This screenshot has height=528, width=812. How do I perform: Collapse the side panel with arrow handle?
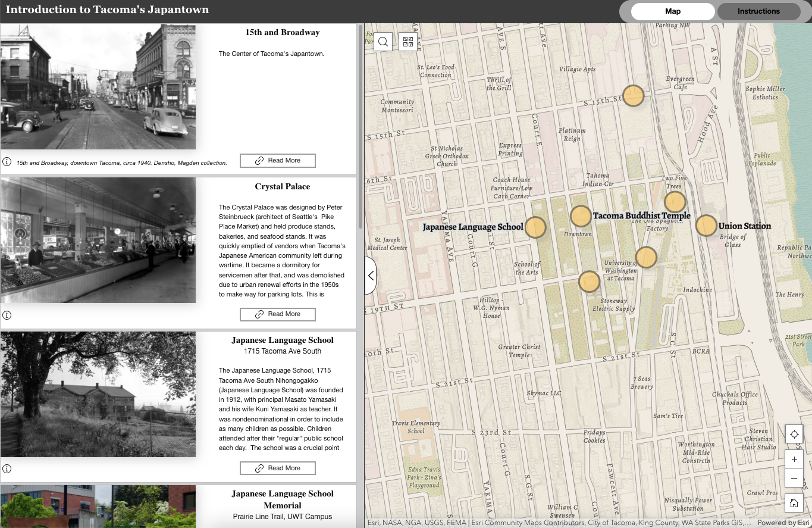click(371, 276)
